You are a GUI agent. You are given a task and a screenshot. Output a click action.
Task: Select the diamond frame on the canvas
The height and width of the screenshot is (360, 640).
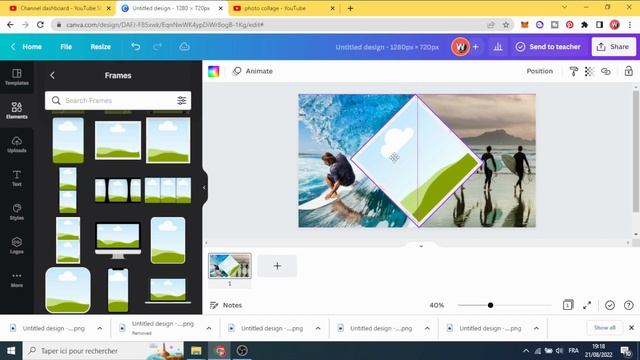click(416, 161)
